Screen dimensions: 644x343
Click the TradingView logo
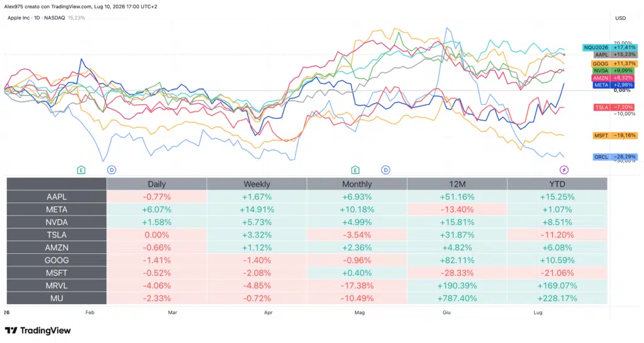click(38, 330)
